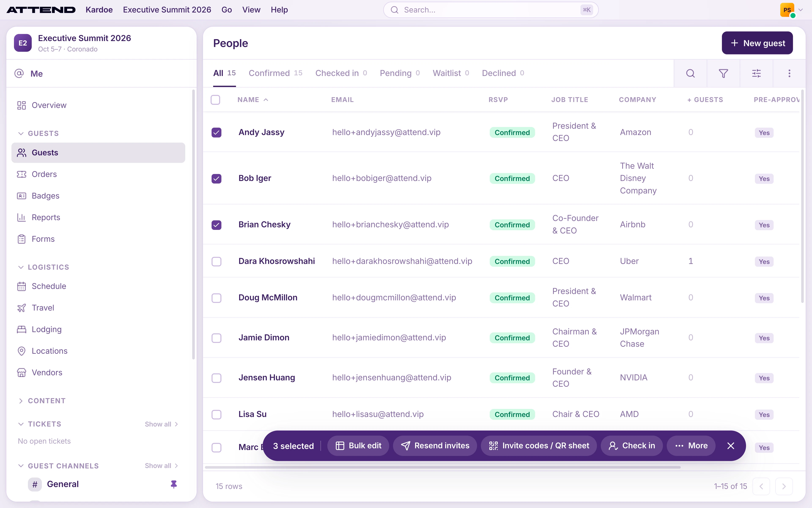Image resolution: width=812 pixels, height=508 pixels.
Task: Open Badges in the sidebar
Action: pos(45,196)
